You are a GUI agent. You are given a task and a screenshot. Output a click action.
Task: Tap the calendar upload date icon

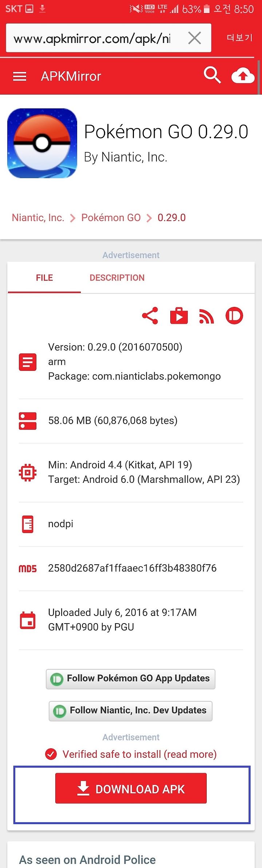(x=28, y=620)
